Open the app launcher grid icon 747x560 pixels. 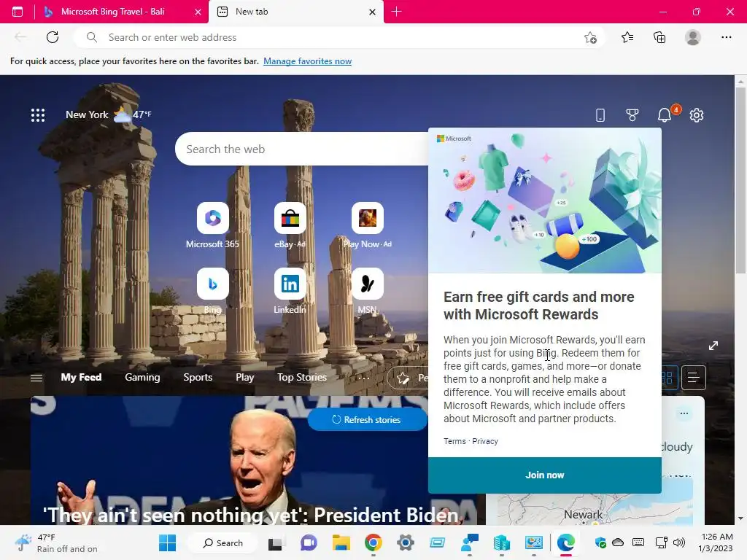[x=38, y=114]
